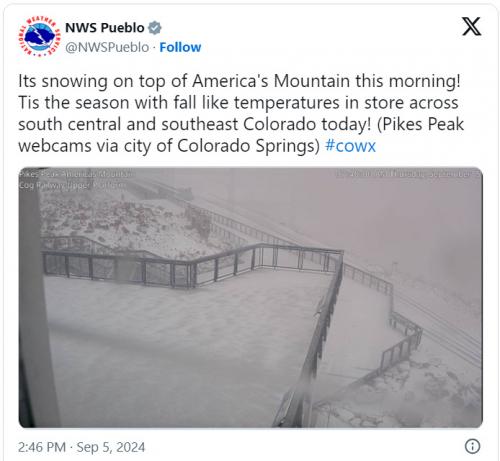Image resolution: width=500 pixels, height=461 pixels.
Task: Open the #cowx hashtag
Action: [350, 146]
